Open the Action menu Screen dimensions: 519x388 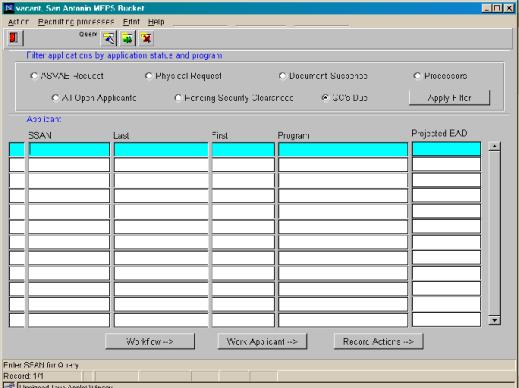click(x=18, y=22)
